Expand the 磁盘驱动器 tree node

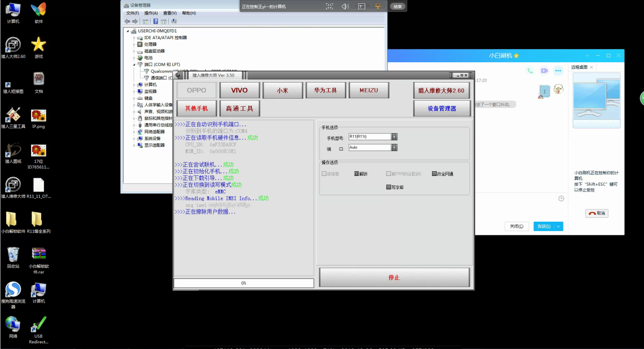click(x=134, y=51)
